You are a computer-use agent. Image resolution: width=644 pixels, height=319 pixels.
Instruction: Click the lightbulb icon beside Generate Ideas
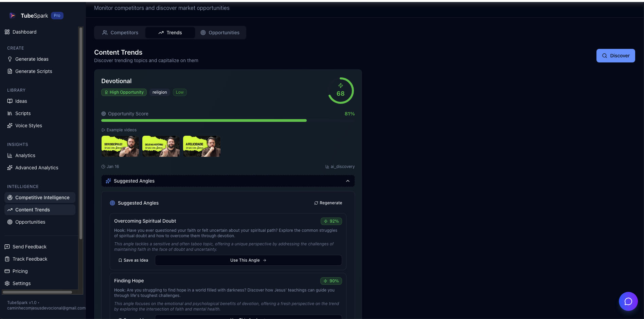(10, 59)
